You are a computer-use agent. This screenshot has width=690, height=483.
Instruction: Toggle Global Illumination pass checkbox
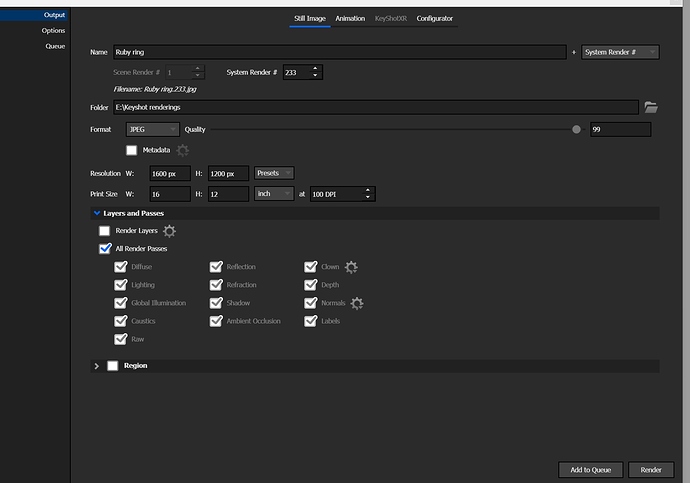coord(121,303)
